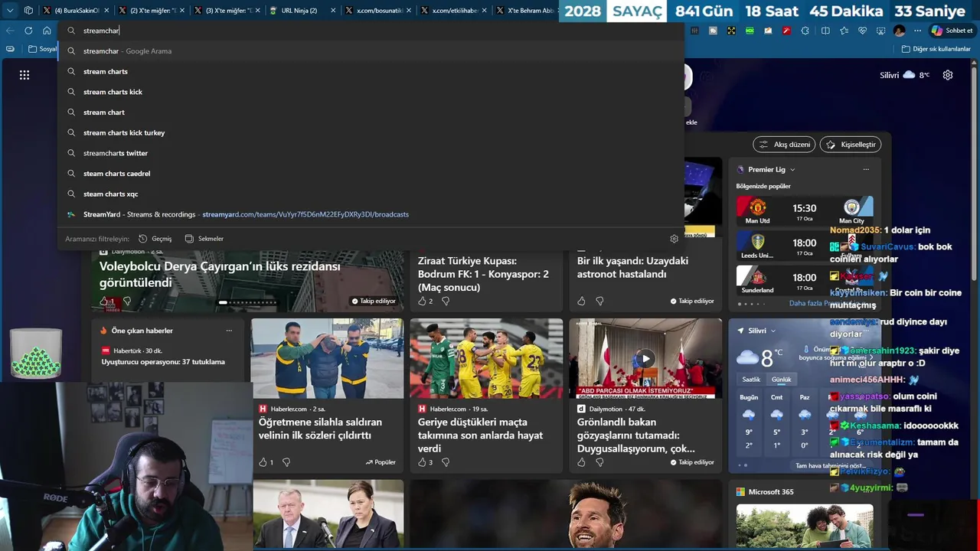This screenshot has width=980, height=551.
Task: Open the workspaces icon beside the tabs
Action: click(x=28, y=11)
